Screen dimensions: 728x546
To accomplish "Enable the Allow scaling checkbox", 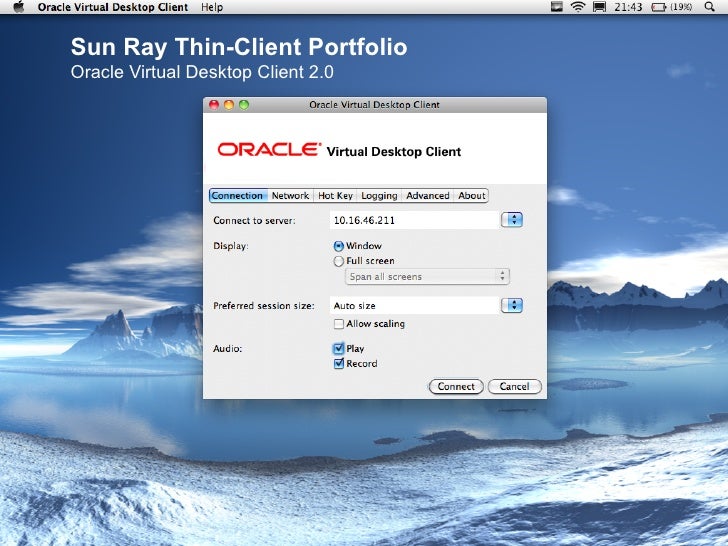I will (339, 324).
